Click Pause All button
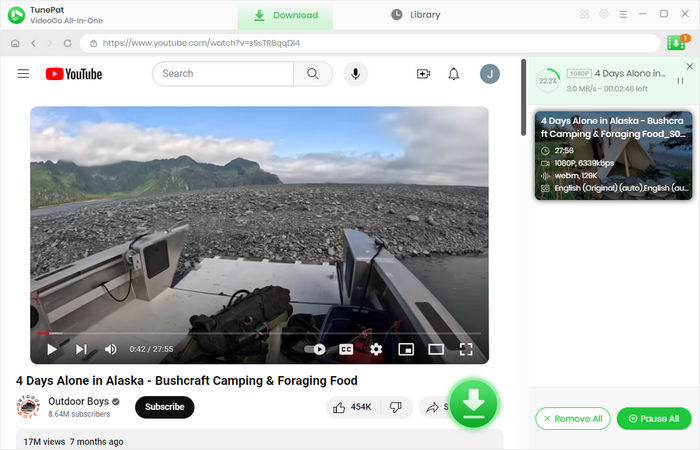 coord(654,419)
